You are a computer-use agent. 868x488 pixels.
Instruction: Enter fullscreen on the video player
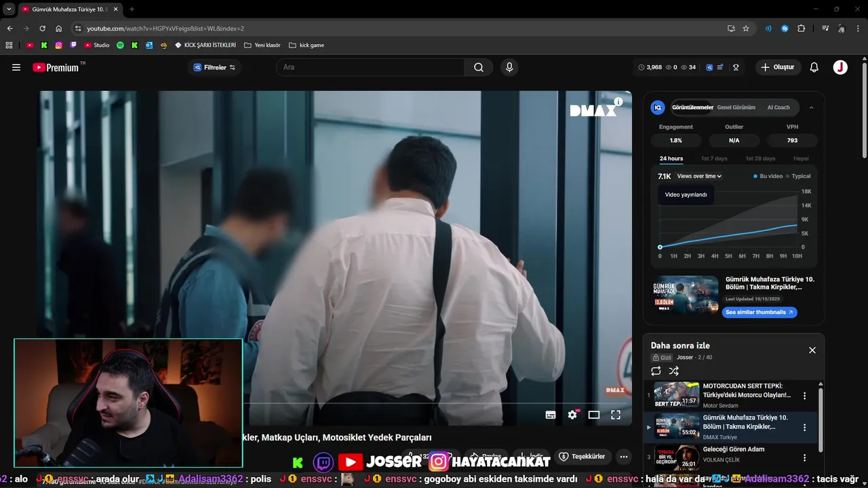[x=616, y=415]
